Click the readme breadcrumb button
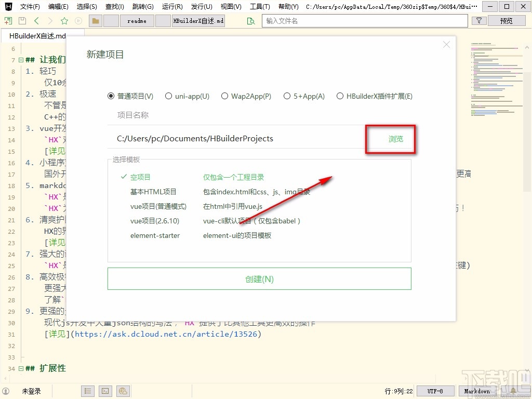 point(137,21)
